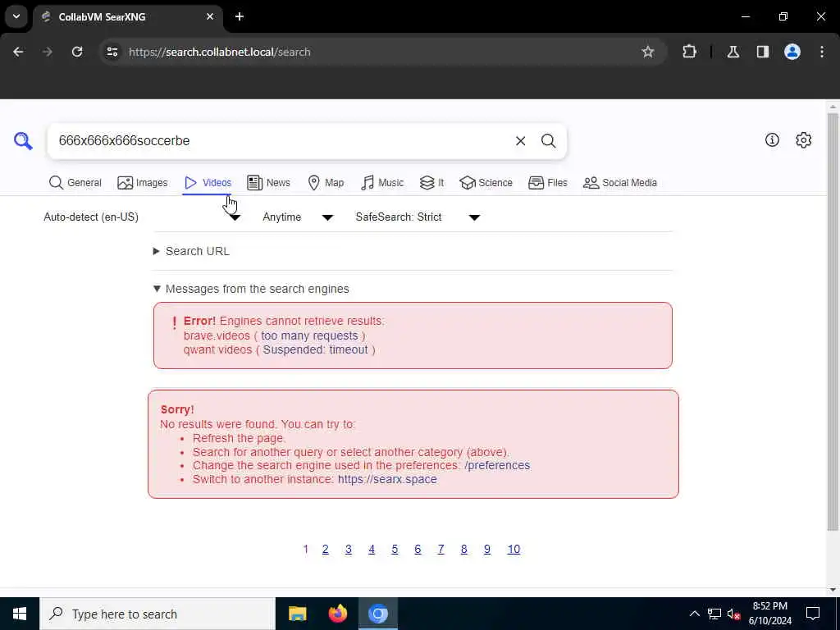Open Chrome three-dot menu
The image size is (840, 630).
coord(822,52)
